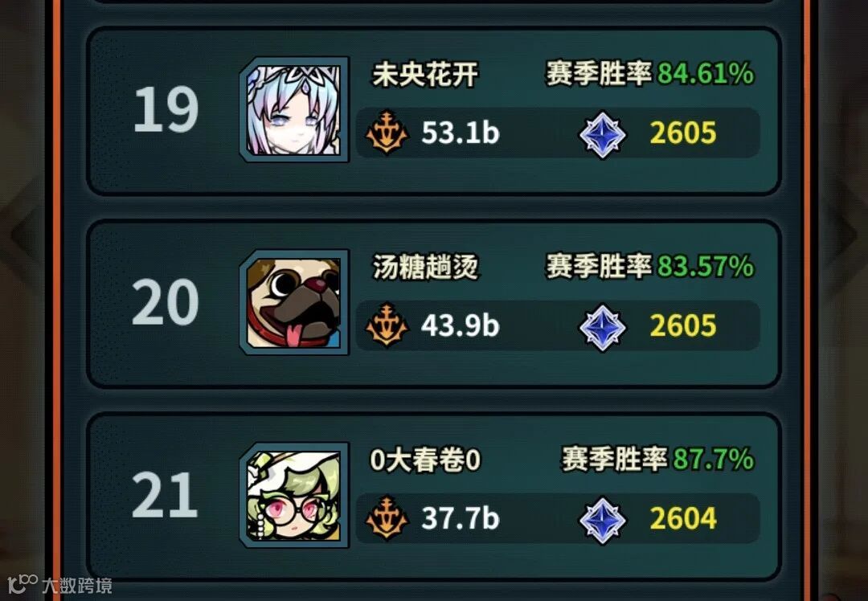Select player name 未央花开
The width and height of the screenshot is (868, 601).
coord(425,74)
